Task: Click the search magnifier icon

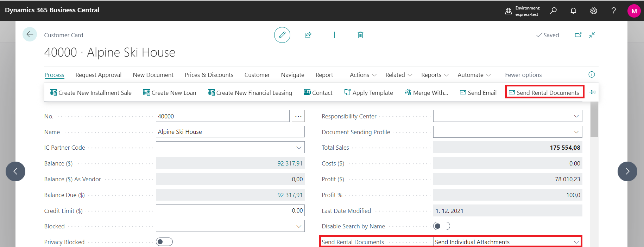Action: [553, 11]
